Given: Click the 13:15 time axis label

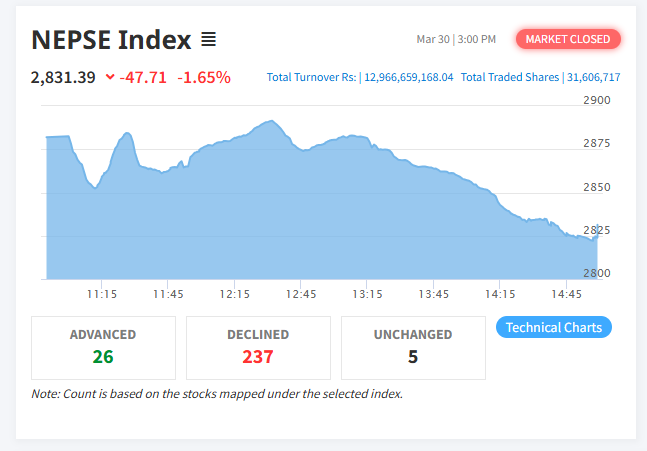Looking at the screenshot, I should tap(368, 294).
